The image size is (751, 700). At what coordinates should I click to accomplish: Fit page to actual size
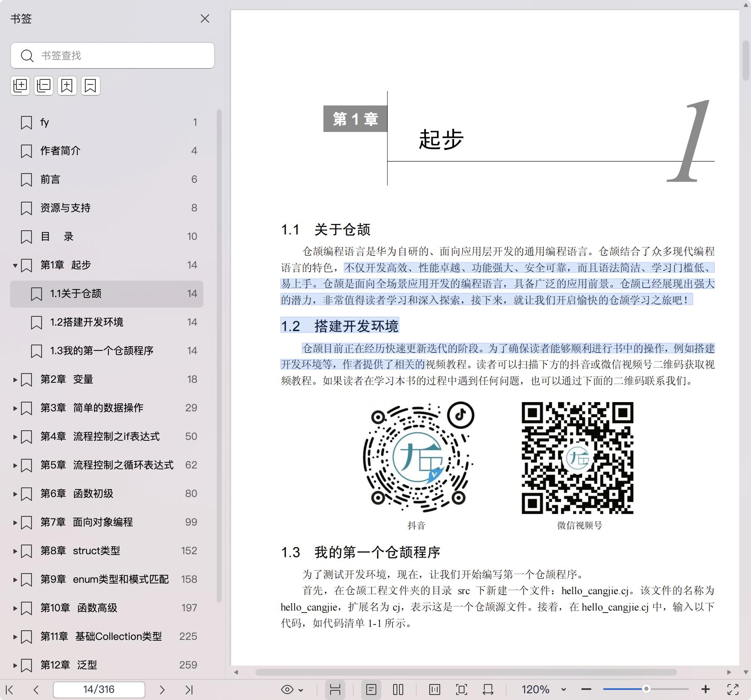[435, 689]
